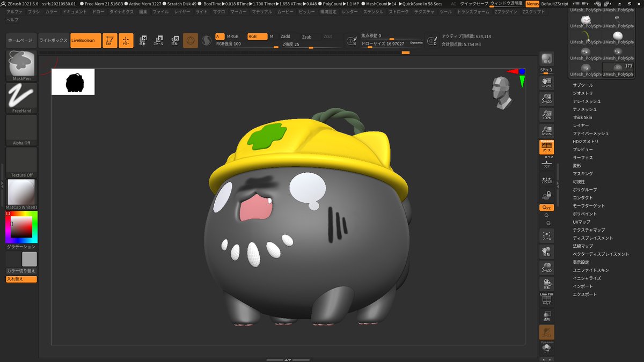Click the hand Move canvas icon
This screenshot has height=362, width=644.
tap(546, 252)
